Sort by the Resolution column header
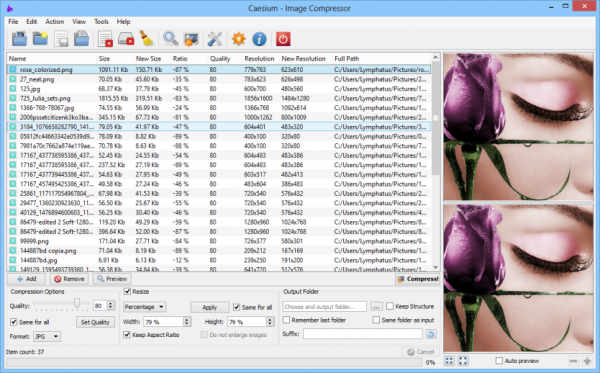This screenshot has height=373, width=600. (260, 59)
